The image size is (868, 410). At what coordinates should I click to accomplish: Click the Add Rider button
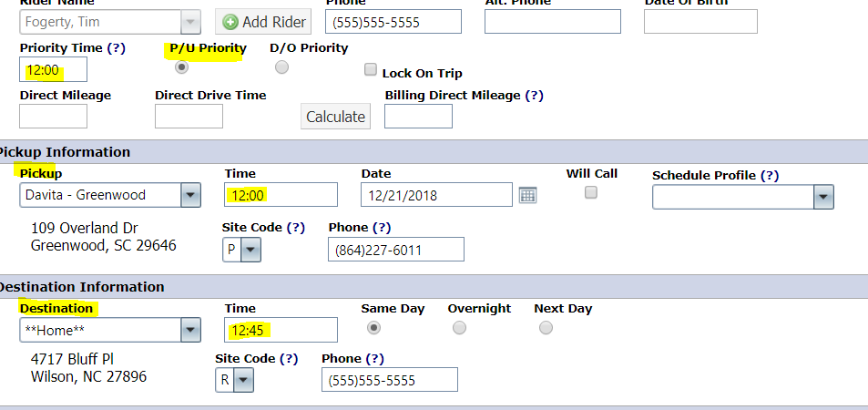click(x=263, y=22)
